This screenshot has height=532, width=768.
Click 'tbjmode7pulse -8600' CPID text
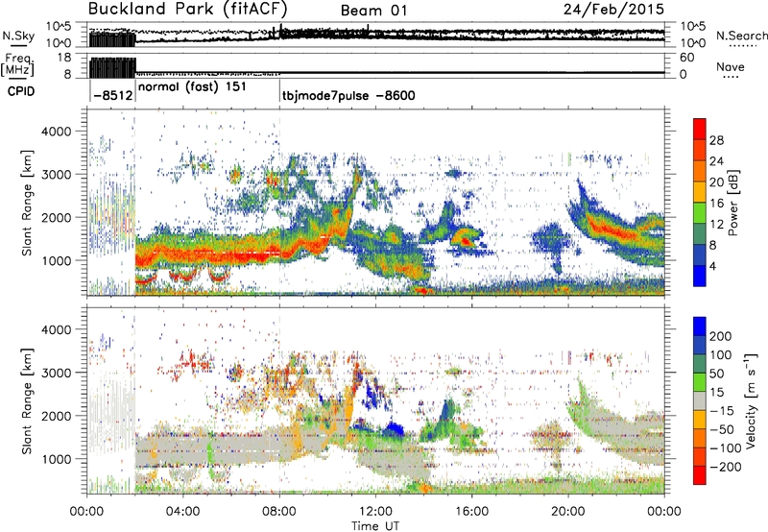pyautogui.click(x=348, y=95)
